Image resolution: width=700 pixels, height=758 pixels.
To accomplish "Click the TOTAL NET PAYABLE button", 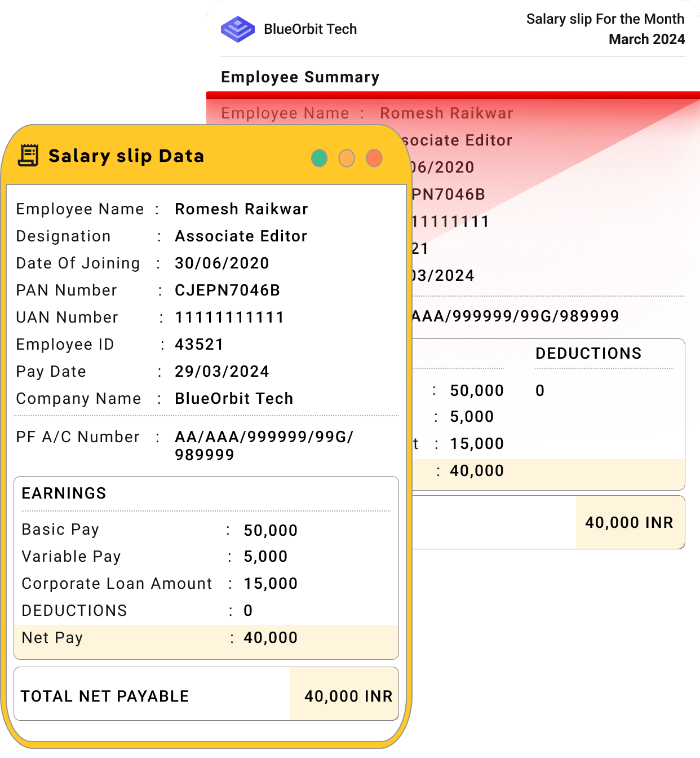I will pyautogui.click(x=105, y=696).
